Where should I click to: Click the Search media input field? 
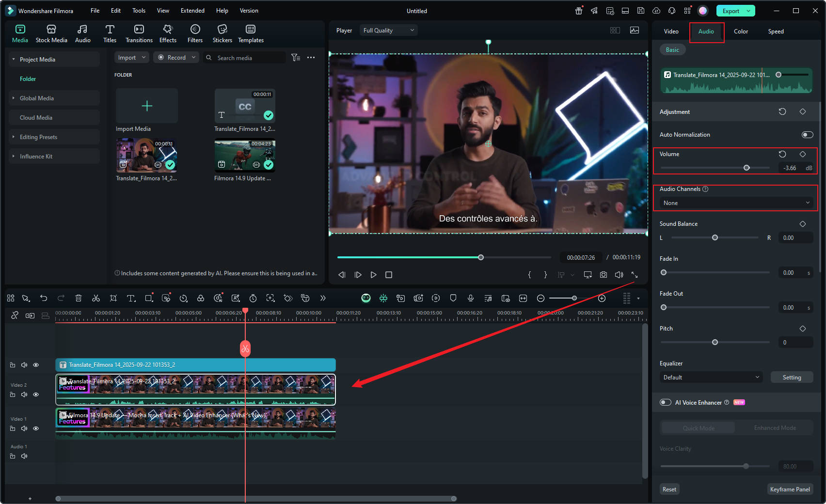244,58
